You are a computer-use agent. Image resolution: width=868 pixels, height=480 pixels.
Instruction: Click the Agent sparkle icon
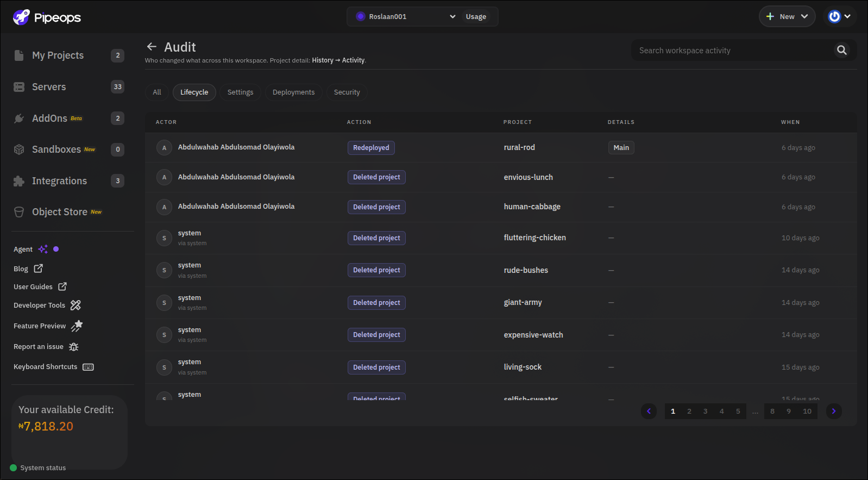[43, 249]
